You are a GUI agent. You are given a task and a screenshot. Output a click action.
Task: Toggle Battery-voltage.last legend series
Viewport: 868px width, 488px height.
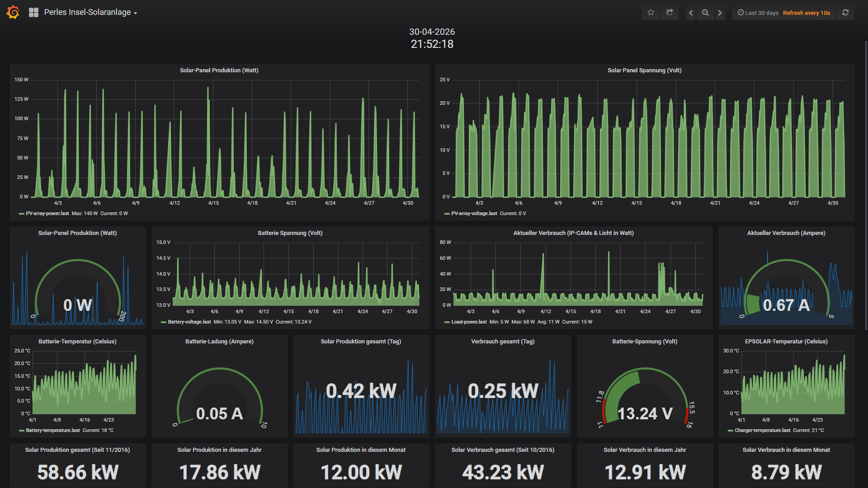tap(189, 322)
